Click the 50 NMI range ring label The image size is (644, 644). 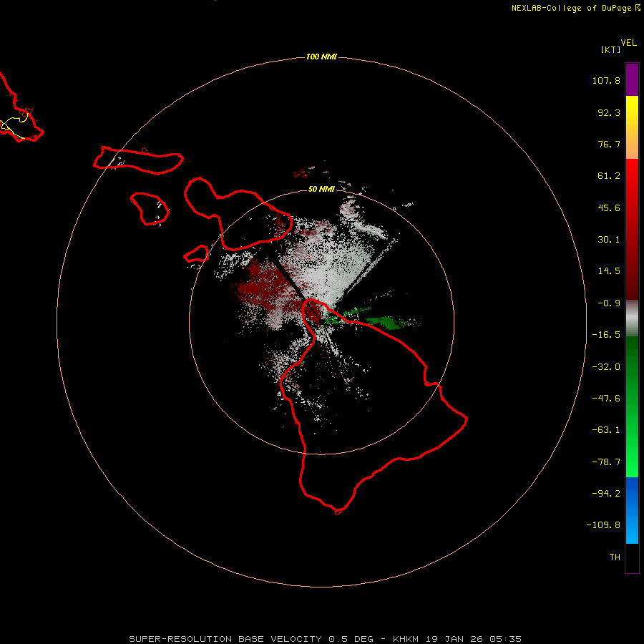[x=321, y=189]
